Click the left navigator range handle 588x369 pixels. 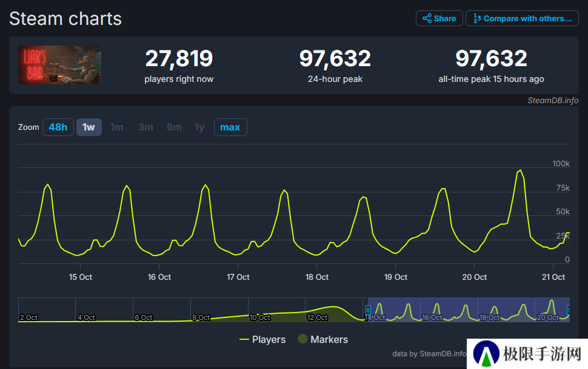368,310
